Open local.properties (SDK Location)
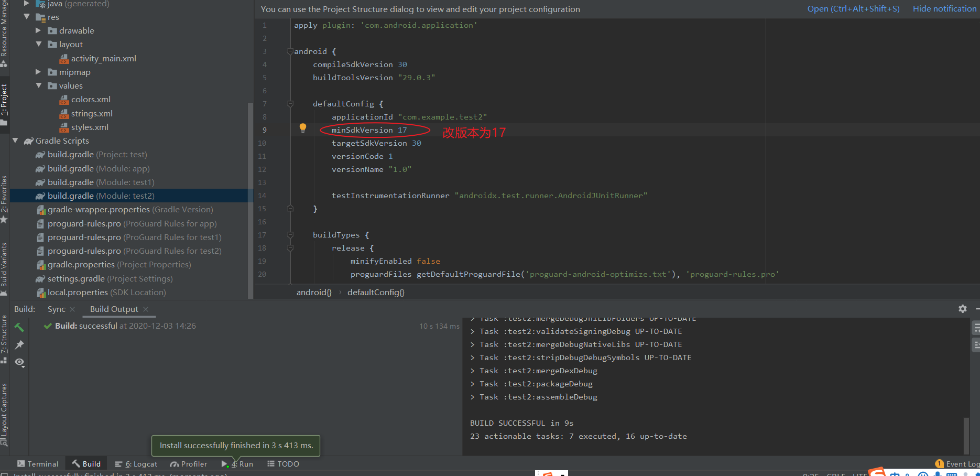 click(x=101, y=292)
